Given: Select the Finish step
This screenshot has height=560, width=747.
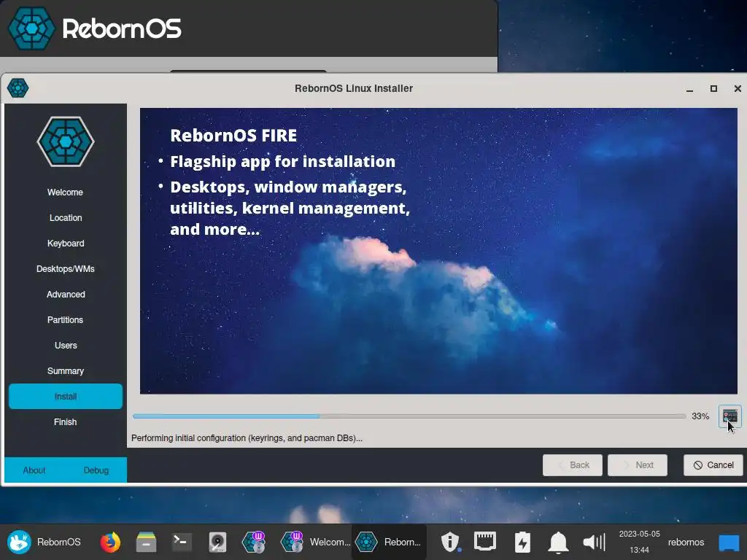Looking at the screenshot, I should click(x=65, y=422).
